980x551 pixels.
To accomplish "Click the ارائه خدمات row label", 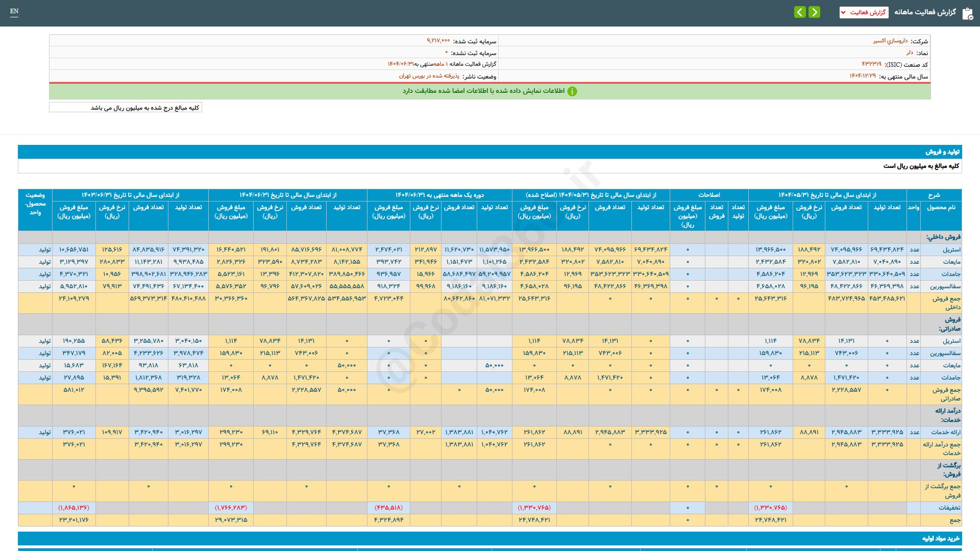I will [945, 432].
